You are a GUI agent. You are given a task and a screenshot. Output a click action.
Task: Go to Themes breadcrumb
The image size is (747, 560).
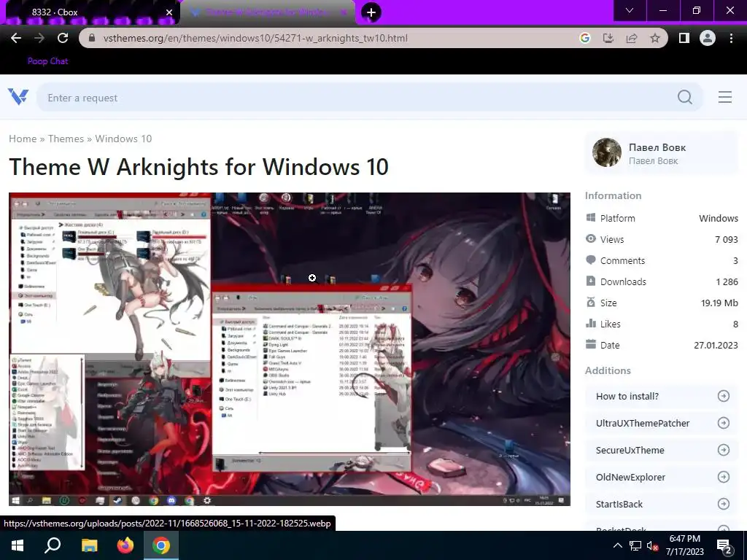[66, 139]
